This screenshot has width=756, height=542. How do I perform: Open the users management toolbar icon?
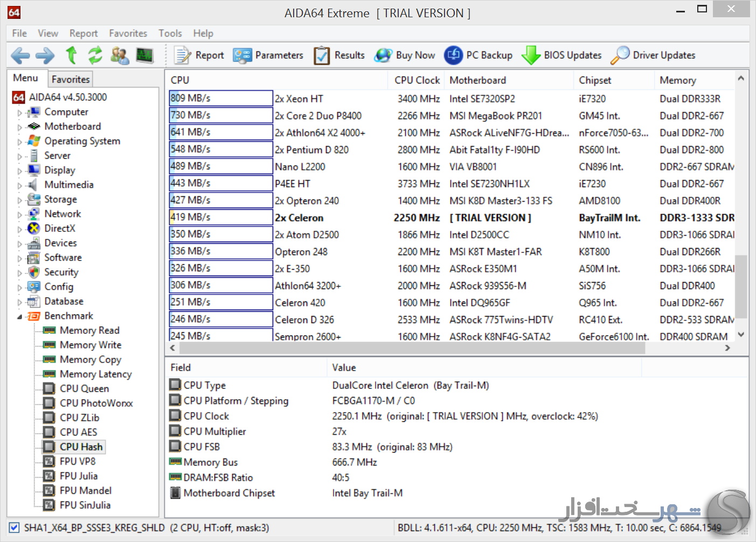[x=120, y=55]
